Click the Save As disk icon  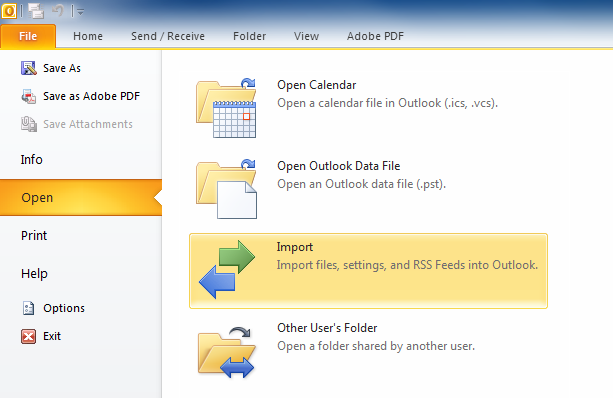[x=29, y=68]
